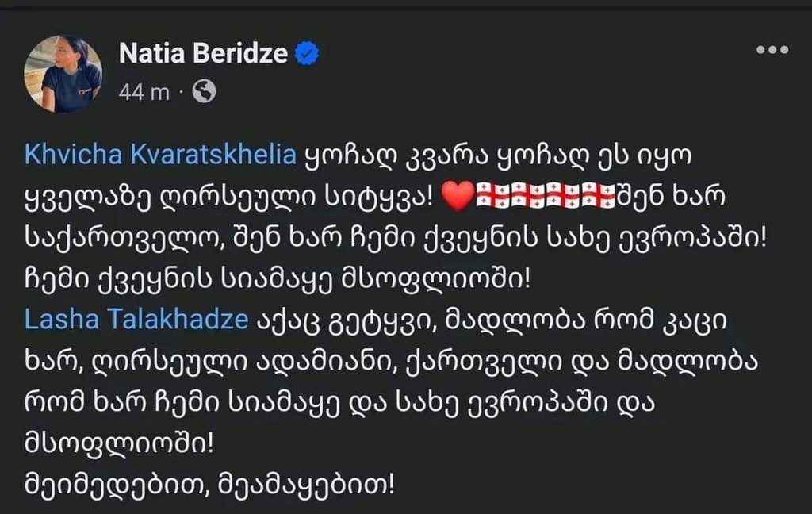Open the three-dot post options menu

click(772, 50)
